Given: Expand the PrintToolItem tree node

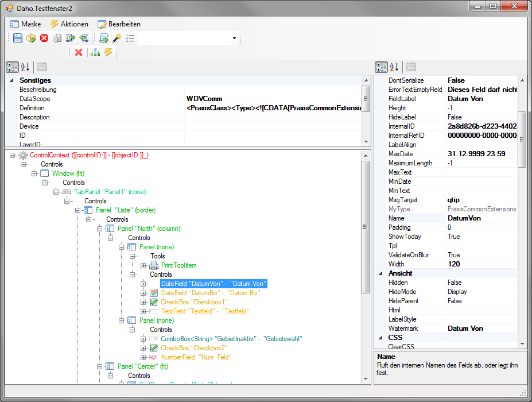Looking at the screenshot, I should (143, 265).
